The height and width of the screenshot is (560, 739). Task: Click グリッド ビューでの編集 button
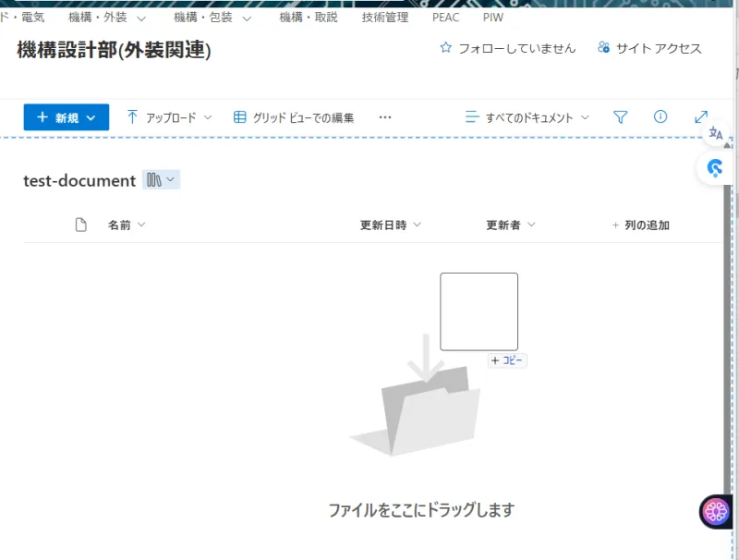[294, 117]
